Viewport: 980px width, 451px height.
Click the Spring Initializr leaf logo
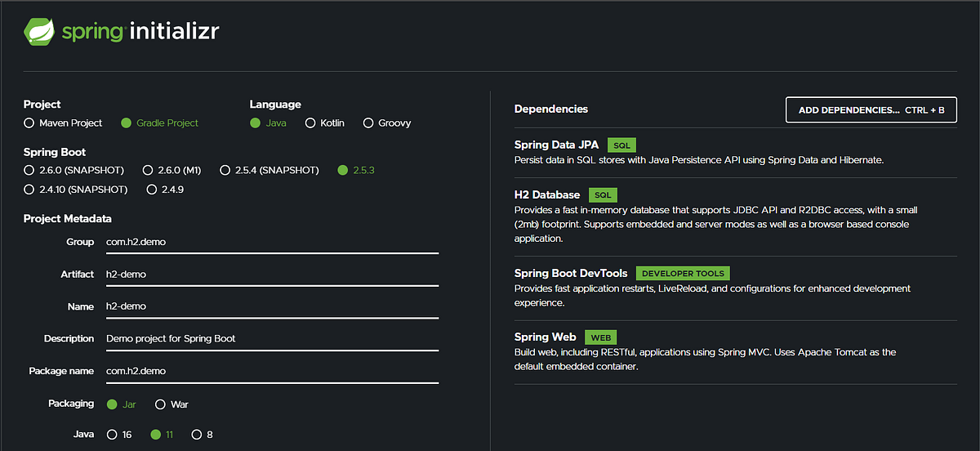(39, 32)
